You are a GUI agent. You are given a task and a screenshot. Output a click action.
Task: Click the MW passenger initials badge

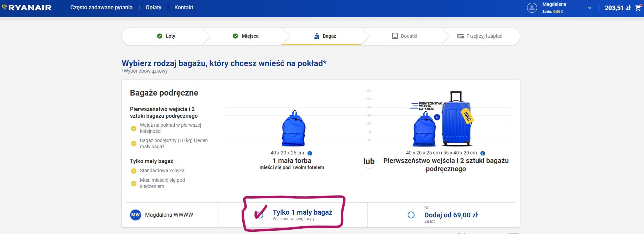coord(135,215)
